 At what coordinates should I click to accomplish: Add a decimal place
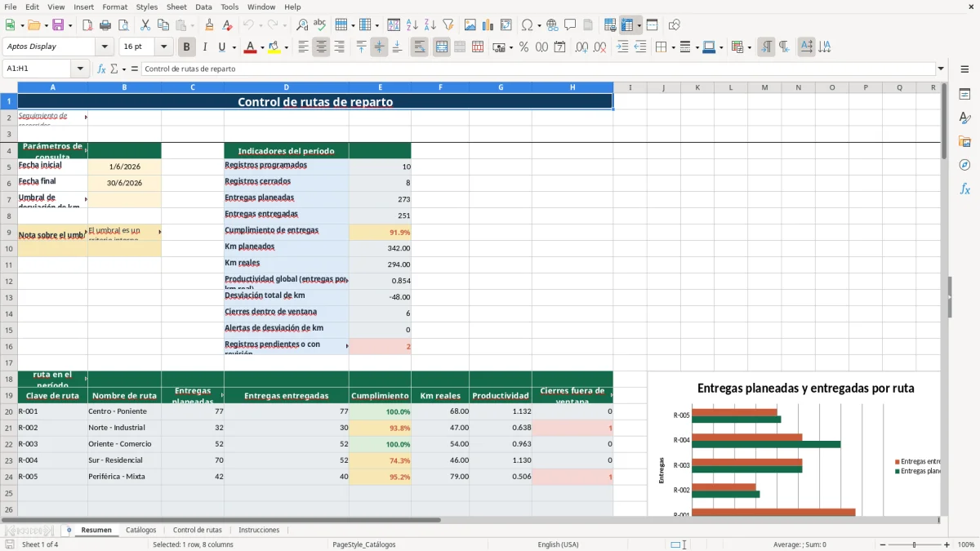tap(581, 47)
